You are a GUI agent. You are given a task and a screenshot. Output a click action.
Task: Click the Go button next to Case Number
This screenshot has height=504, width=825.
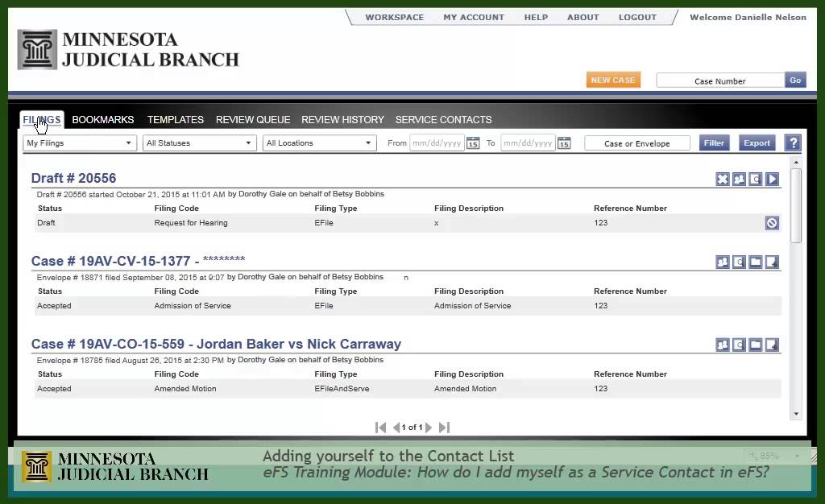[795, 80]
